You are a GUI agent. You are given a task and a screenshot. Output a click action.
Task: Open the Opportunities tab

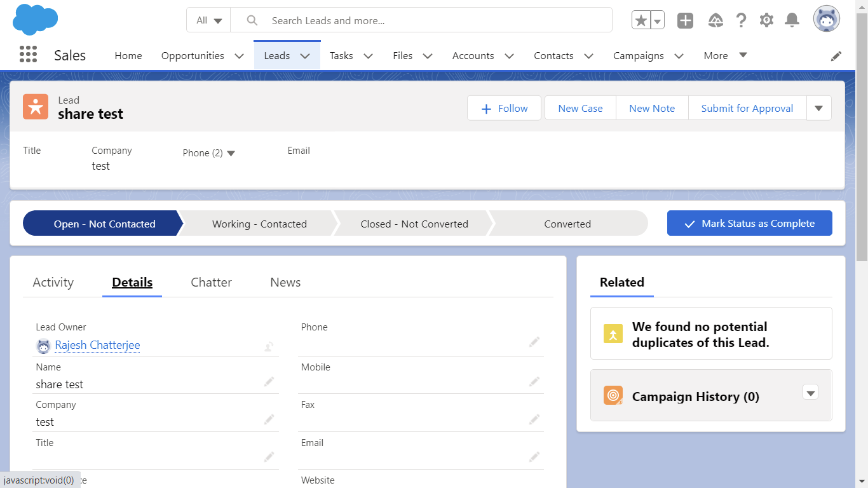click(193, 56)
